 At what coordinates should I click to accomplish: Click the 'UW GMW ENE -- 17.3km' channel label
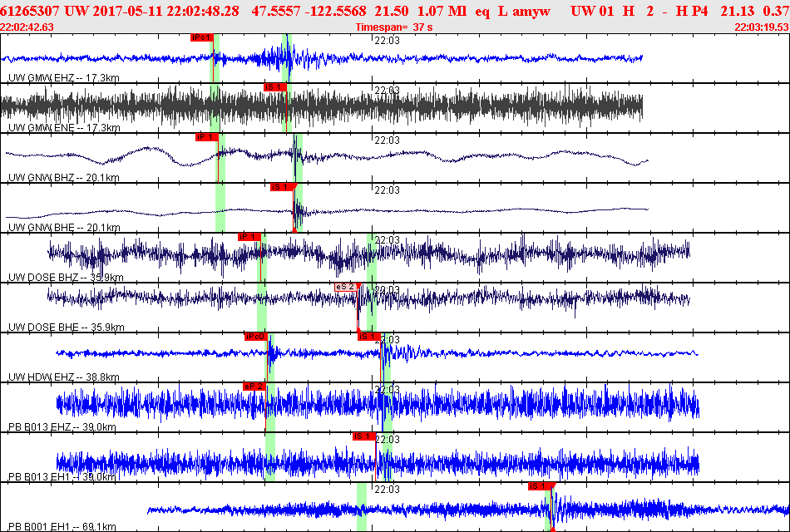tap(64, 128)
